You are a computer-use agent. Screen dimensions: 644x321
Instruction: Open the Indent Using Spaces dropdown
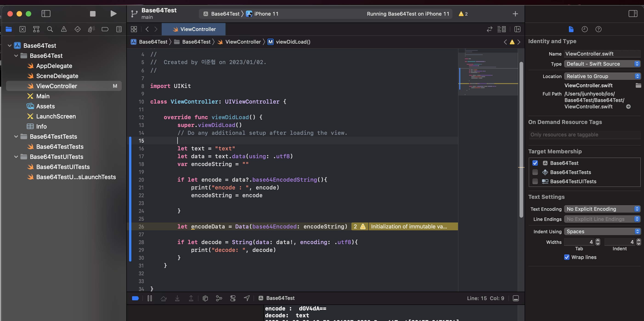(x=602, y=231)
